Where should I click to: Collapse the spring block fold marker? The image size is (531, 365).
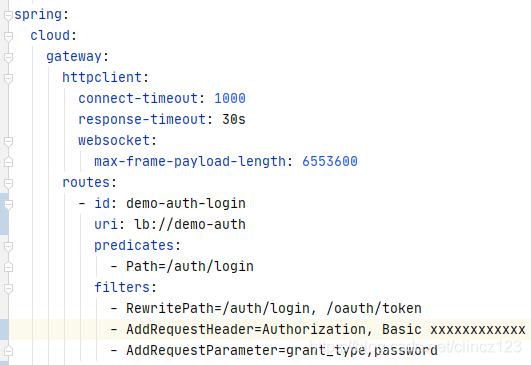8,15
